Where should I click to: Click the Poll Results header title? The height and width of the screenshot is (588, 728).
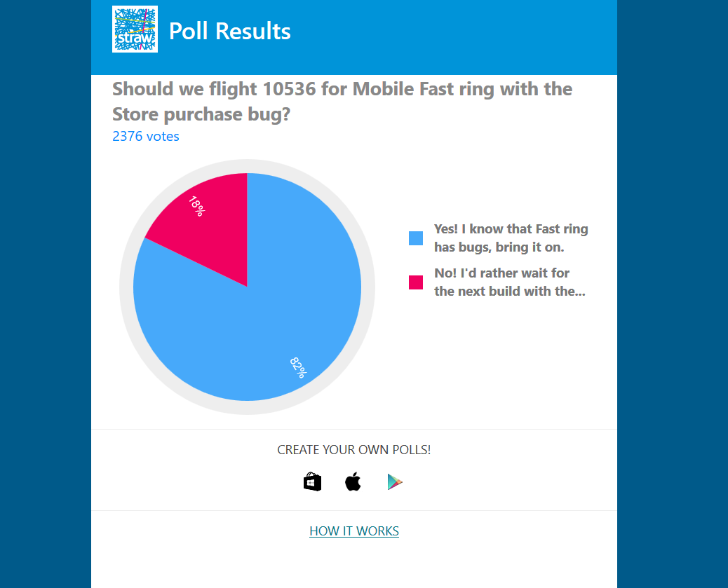click(230, 31)
